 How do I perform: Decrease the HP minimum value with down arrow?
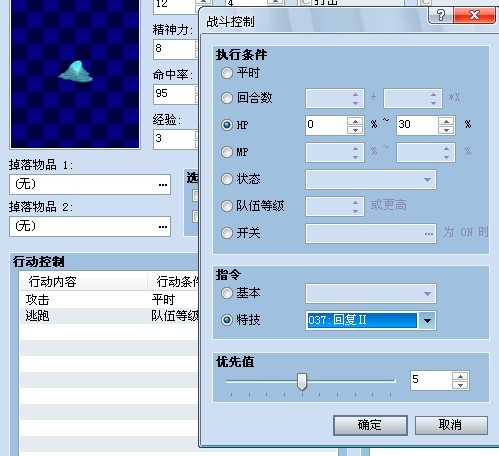click(355, 130)
